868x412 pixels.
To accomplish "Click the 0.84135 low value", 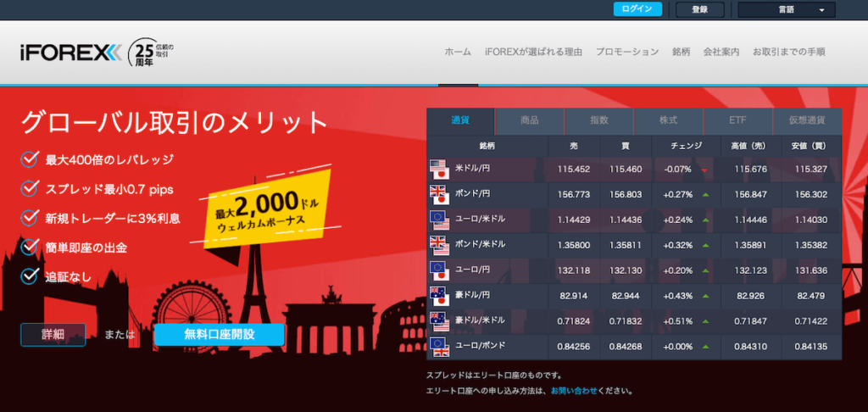I will click(x=811, y=348).
